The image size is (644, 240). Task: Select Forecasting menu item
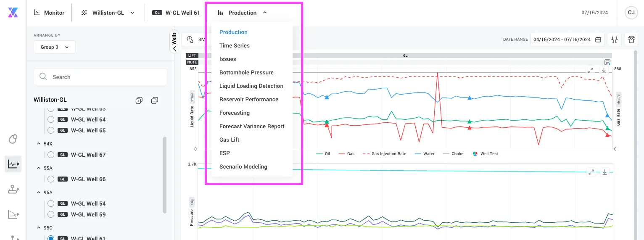coord(235,113)
